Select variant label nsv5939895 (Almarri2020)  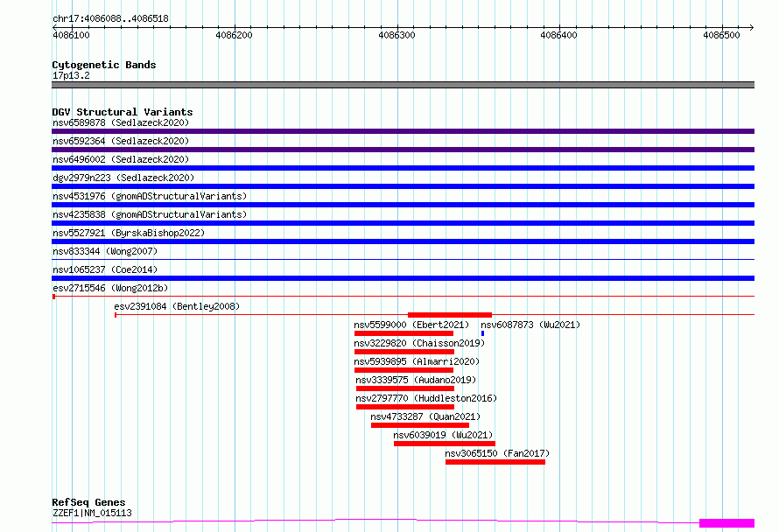click(x=417, y=361)
